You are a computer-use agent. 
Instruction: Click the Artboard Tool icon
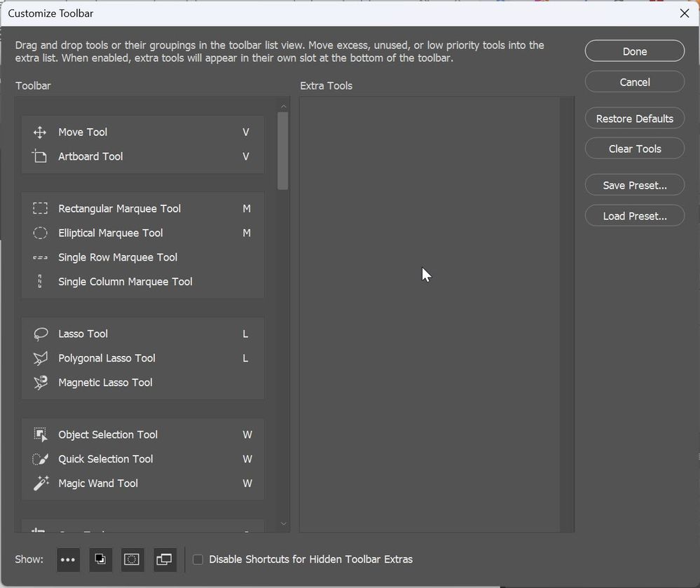pyautogui.click(x=40, y=156)
